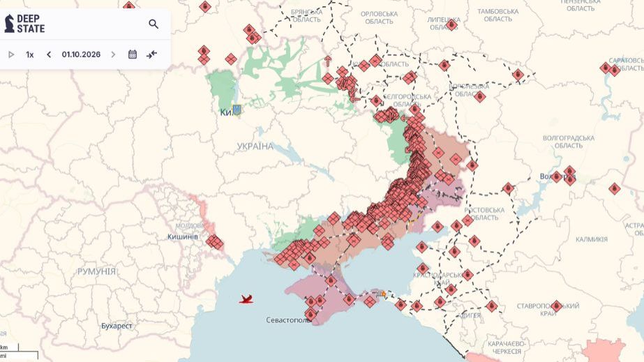
Task: Click the ОРЛОВСЬКА ОБЛАСТЬ label
Action: tap(379, 17)
